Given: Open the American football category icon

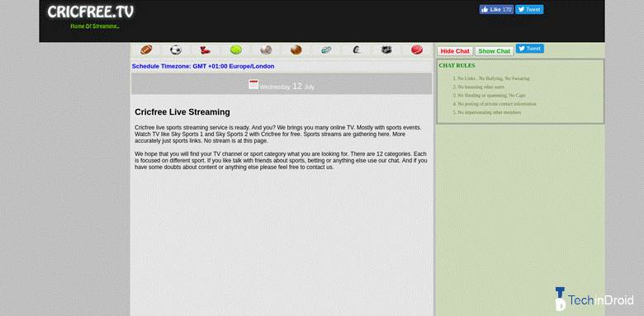Looking at the screenshot, I should click(x=146, y=50).
